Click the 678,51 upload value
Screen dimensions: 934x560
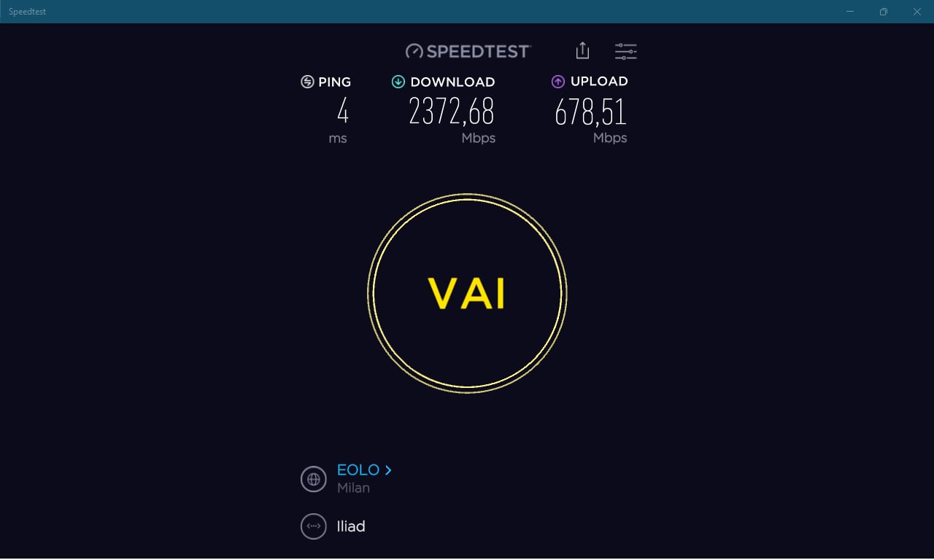(590, 112)
